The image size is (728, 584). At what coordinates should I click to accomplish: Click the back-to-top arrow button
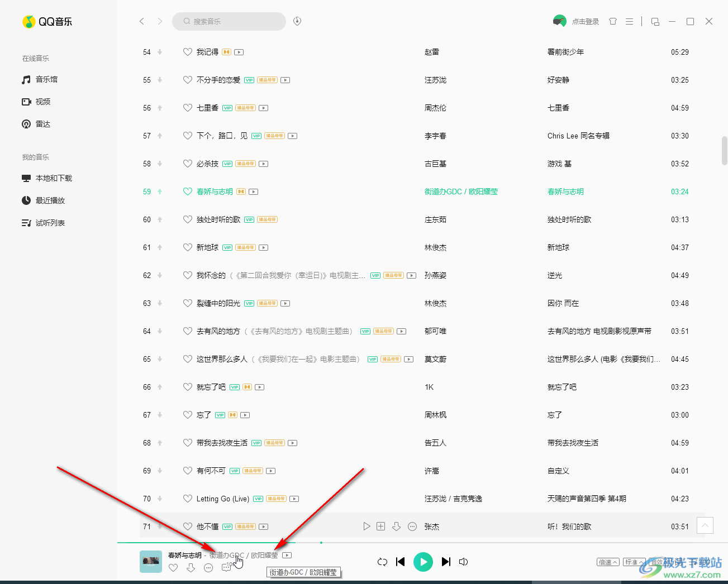click(705, 525)
